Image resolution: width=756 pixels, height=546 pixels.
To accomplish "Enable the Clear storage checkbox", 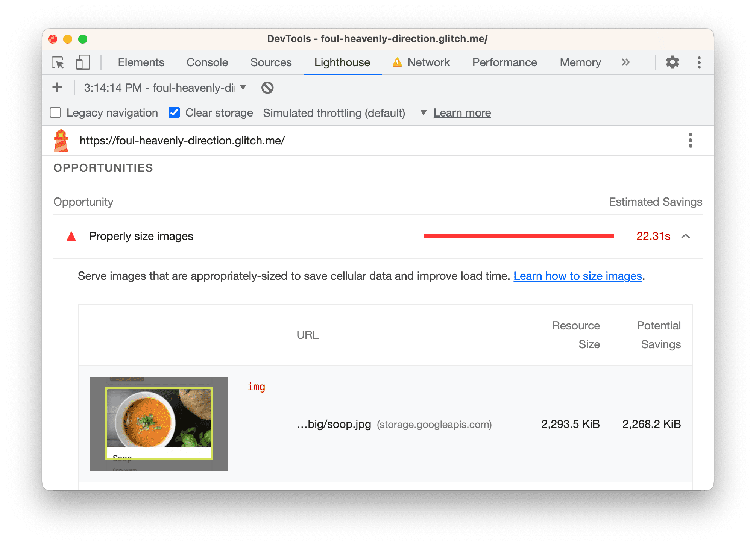I will pyautogui.click(x=174, y=113).
